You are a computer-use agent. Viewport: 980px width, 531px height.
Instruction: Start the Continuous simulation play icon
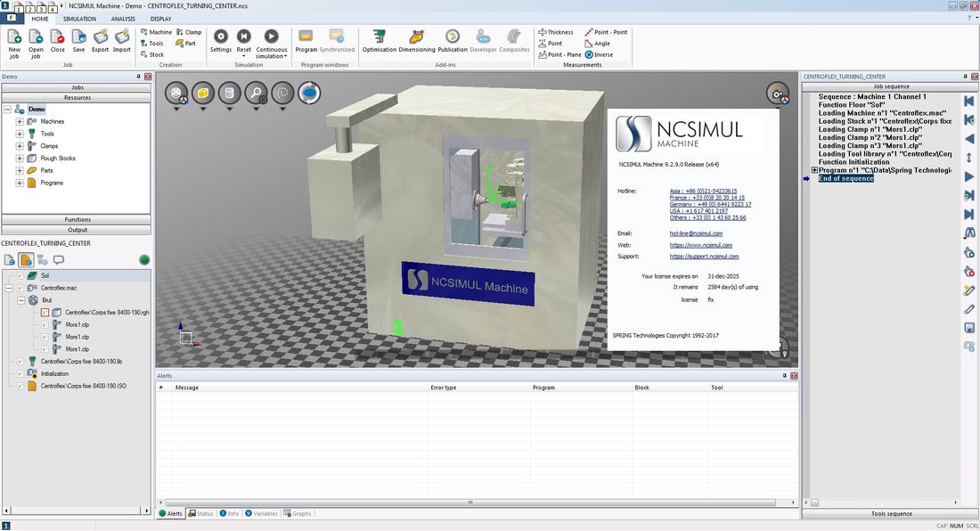pyautogui.click(x=271, y=37)
